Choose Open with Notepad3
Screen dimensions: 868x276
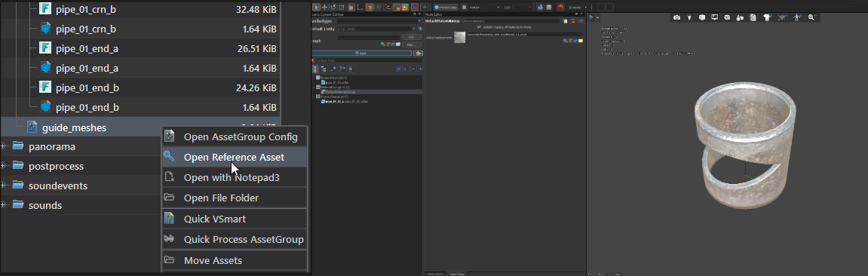pos(235,177)
